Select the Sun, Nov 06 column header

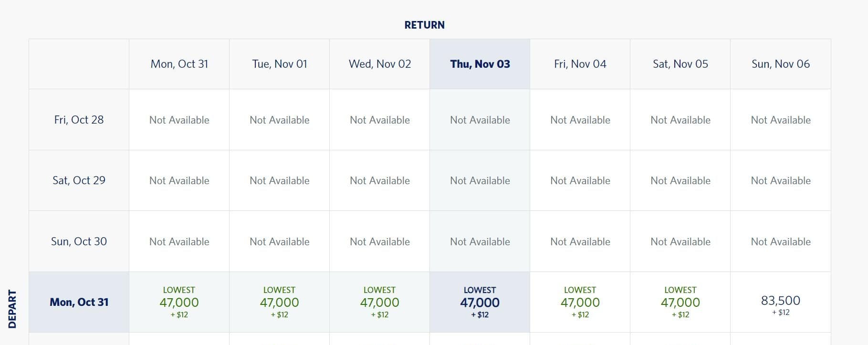[780, 63]
